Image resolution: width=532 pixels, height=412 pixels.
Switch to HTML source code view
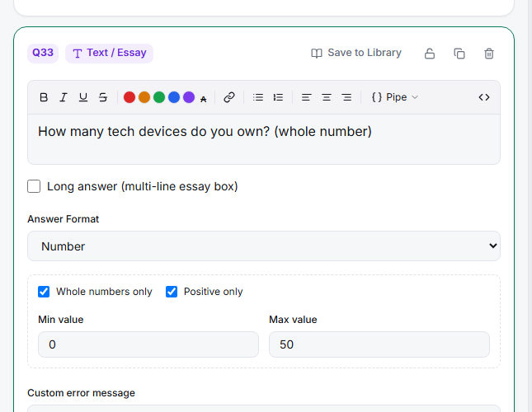pyautogui.click(x=484, y=97)
